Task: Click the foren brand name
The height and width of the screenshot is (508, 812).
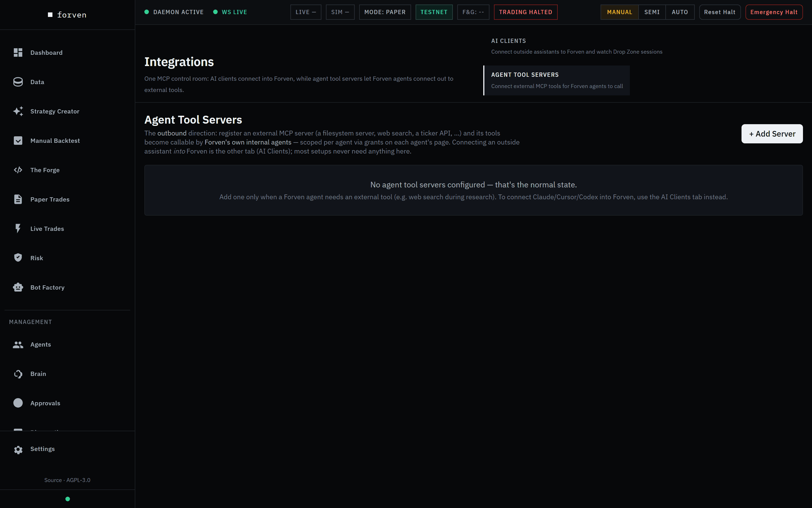Action: pos(72,15)
